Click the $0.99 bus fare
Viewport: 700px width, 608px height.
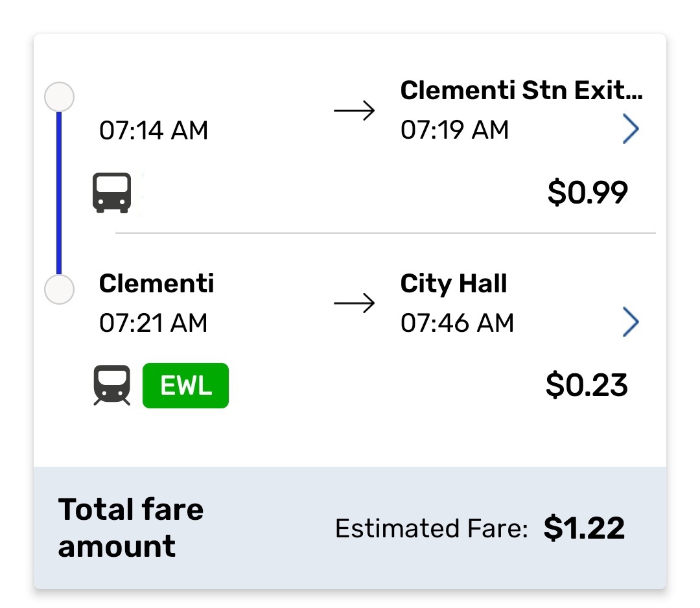coord(587,192)
